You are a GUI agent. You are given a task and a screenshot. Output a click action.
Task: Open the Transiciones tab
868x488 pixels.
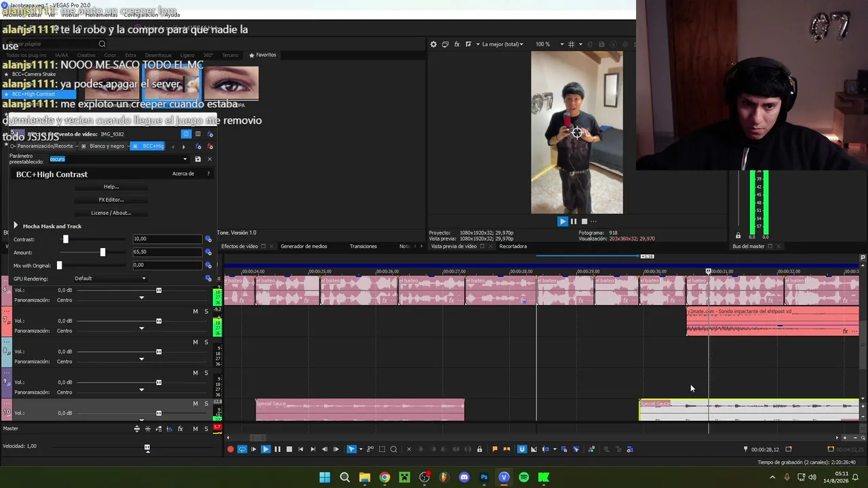(x=363, y=246)
